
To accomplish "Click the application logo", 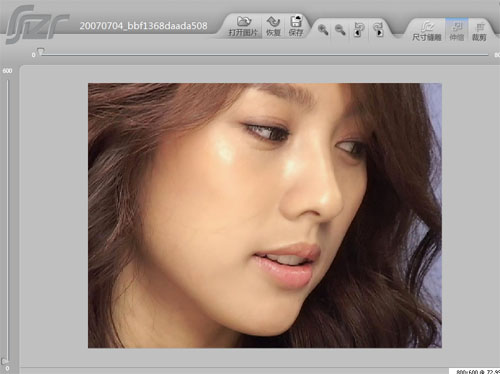I will point(37,24).
